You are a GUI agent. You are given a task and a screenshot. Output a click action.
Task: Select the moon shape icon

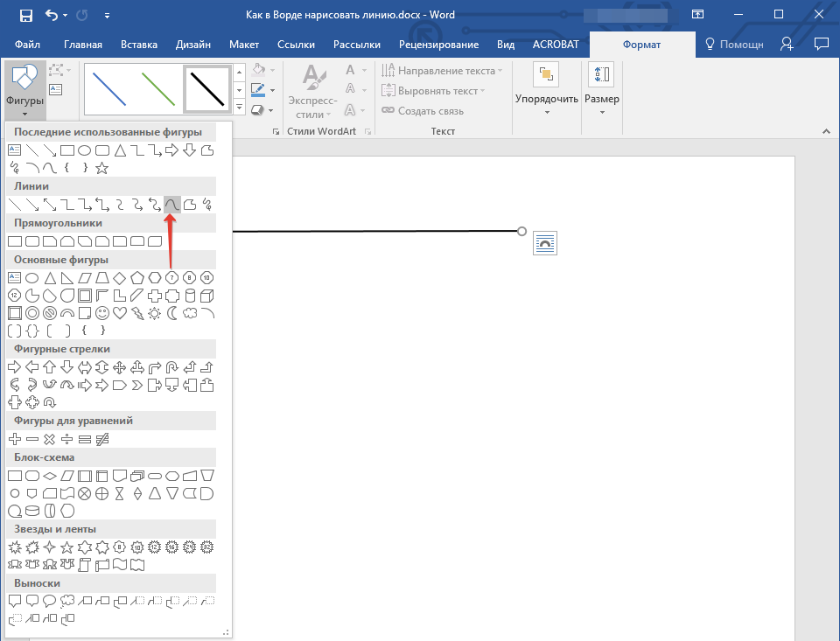click(x=172, y=313)
